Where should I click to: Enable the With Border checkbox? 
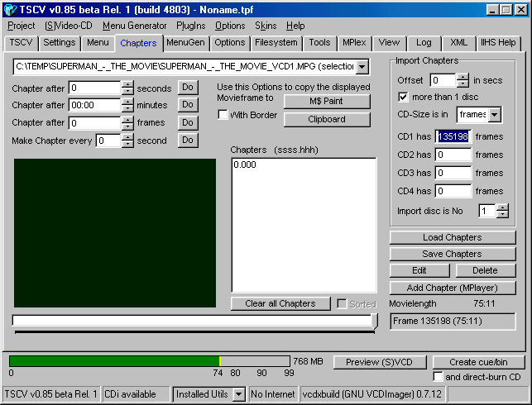pyautogui.click(x=223, y=115)
